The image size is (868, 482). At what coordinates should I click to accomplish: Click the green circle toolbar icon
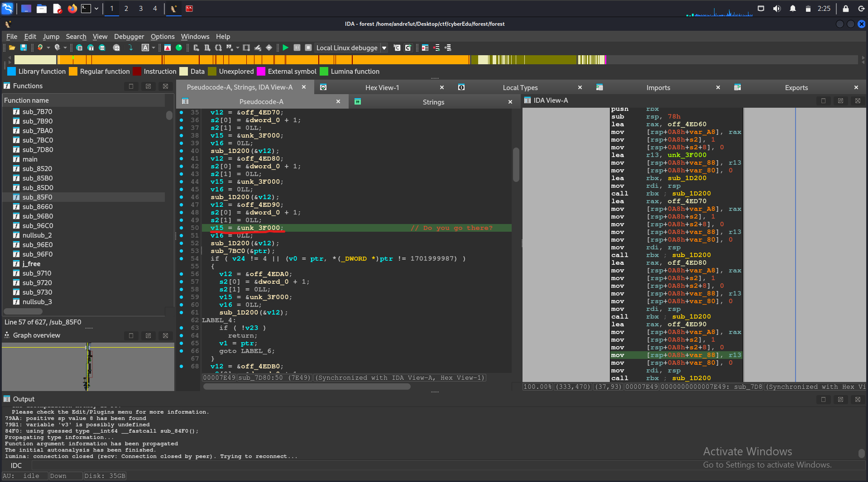tap(179, 48)
